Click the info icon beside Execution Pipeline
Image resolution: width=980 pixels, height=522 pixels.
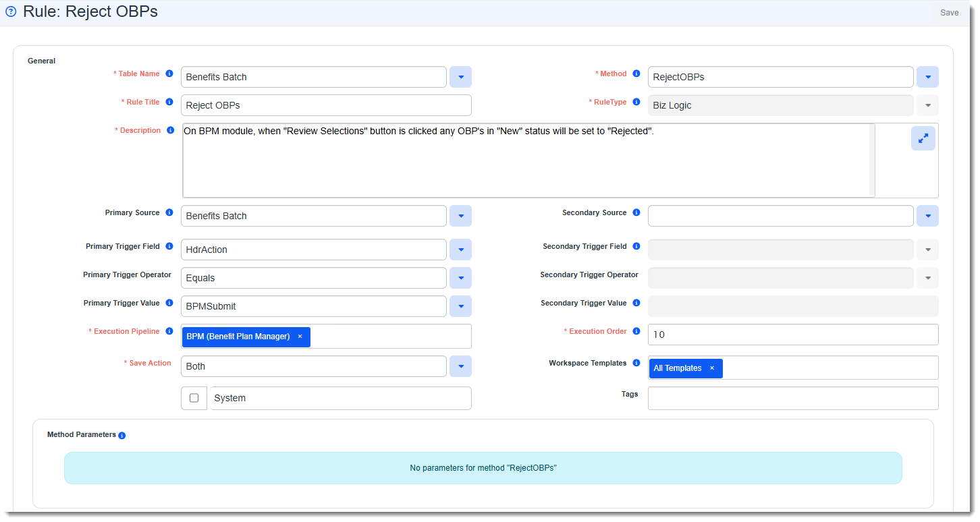click(169, 331)
